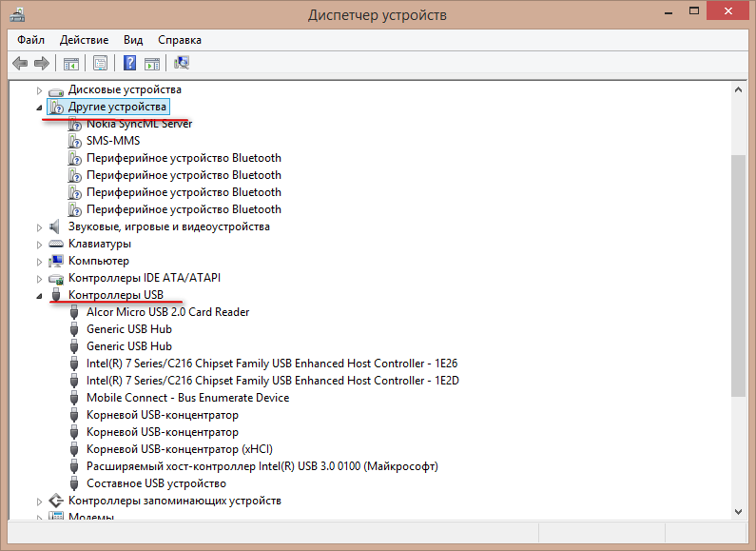Expand the Компьютер node
The height and width of the screenshot is (551, 756).
40,262
